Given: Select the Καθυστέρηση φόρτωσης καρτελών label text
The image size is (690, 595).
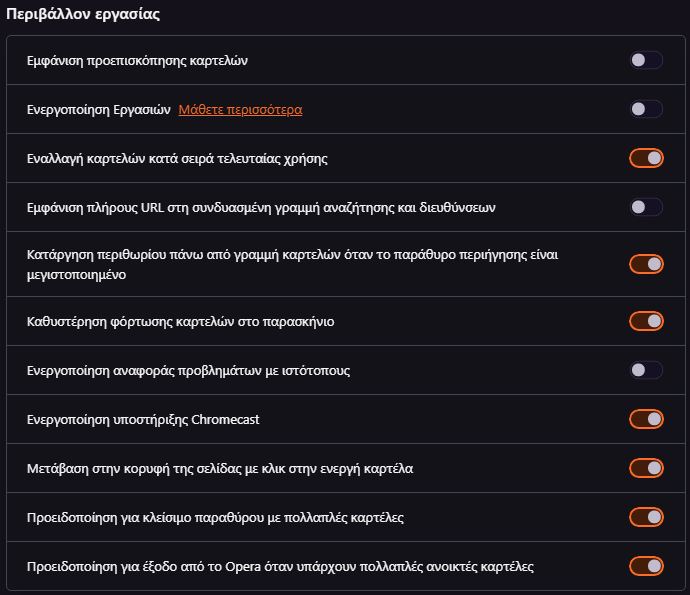Looking at the screenshot, I should pos(180,322).
